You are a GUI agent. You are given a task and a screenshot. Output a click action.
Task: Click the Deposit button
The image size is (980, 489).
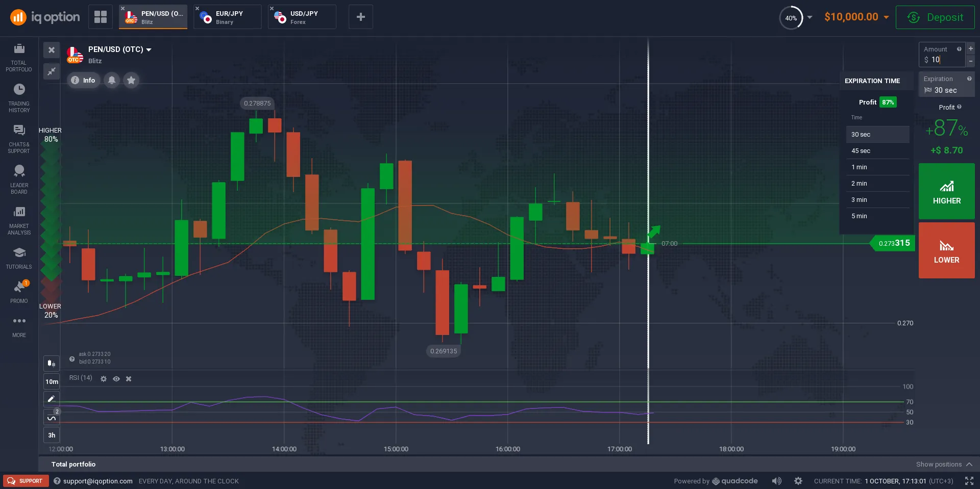click(935, 17)
